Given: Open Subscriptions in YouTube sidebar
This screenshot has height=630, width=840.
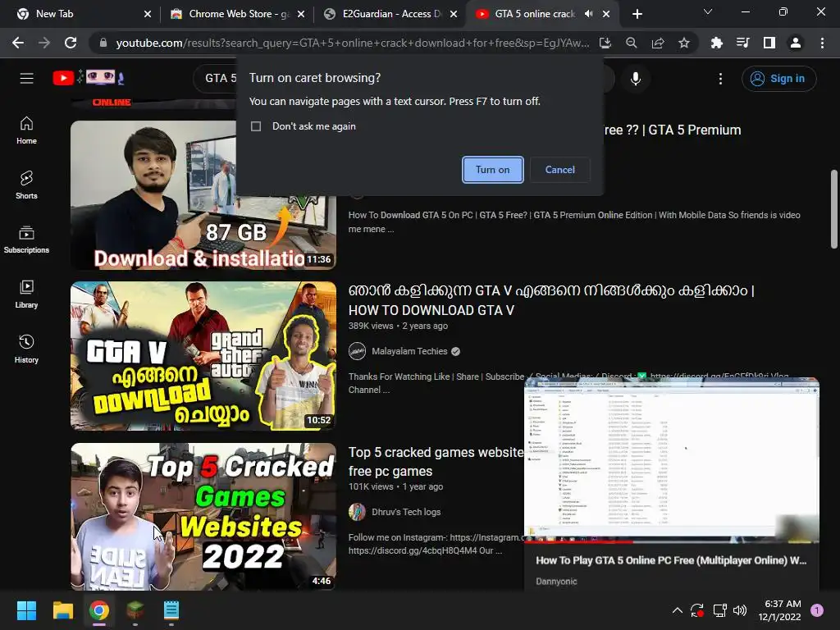Looking at the screenshot, I should [26, 240].
